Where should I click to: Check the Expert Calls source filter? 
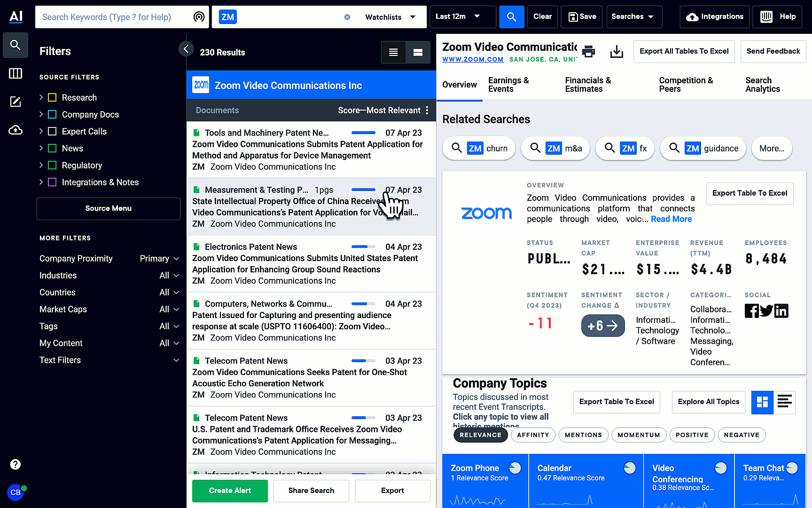point(52,131)
